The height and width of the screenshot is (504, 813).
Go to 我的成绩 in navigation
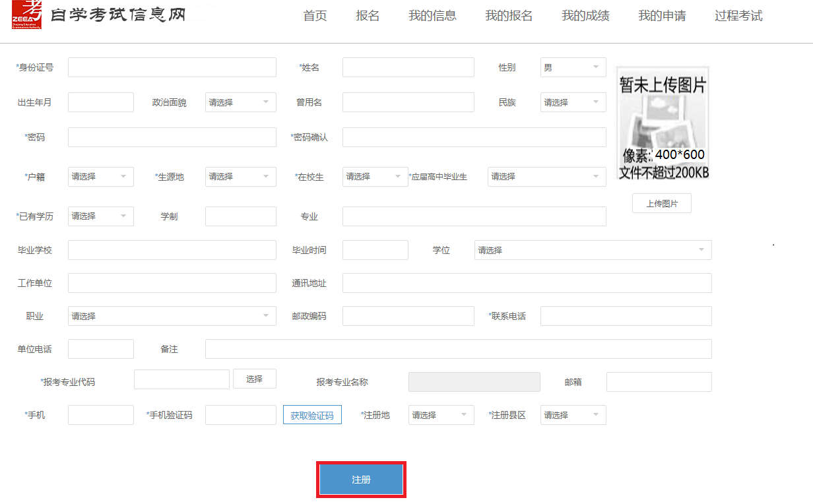tap(585, 16)
